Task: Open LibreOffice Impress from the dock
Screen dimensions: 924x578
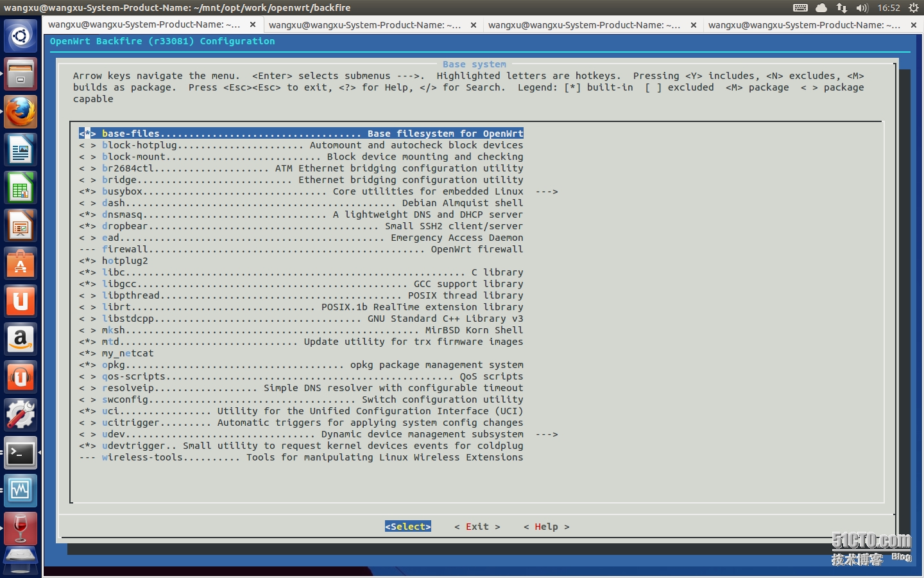Action: click(21, 226)
